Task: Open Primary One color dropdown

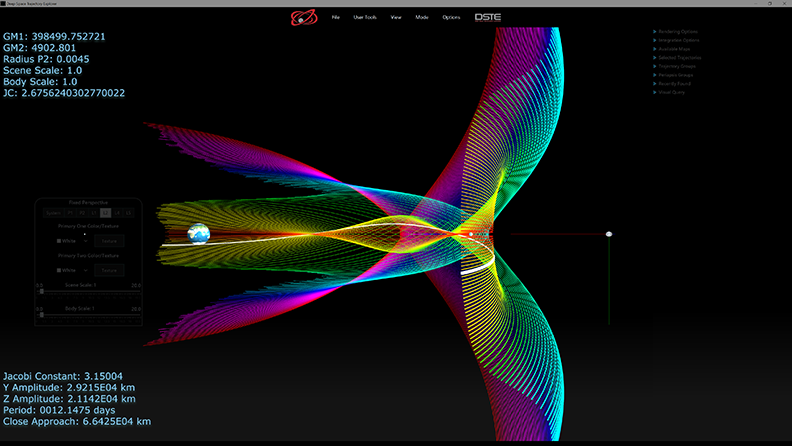Action: 85,241
